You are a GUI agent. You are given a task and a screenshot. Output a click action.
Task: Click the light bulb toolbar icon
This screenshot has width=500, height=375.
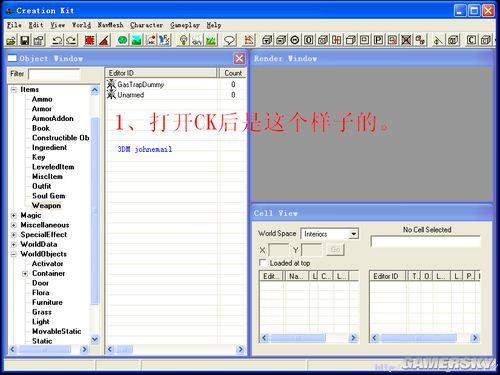[183, 40]
